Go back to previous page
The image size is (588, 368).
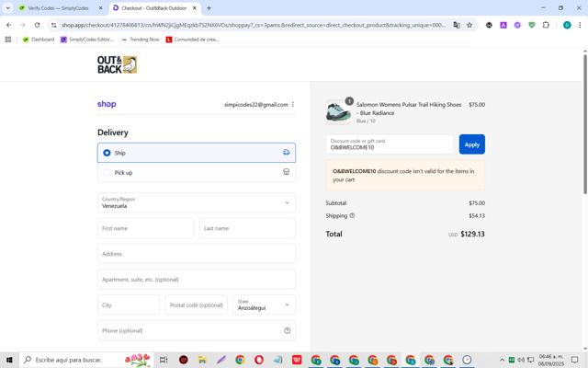8,25
